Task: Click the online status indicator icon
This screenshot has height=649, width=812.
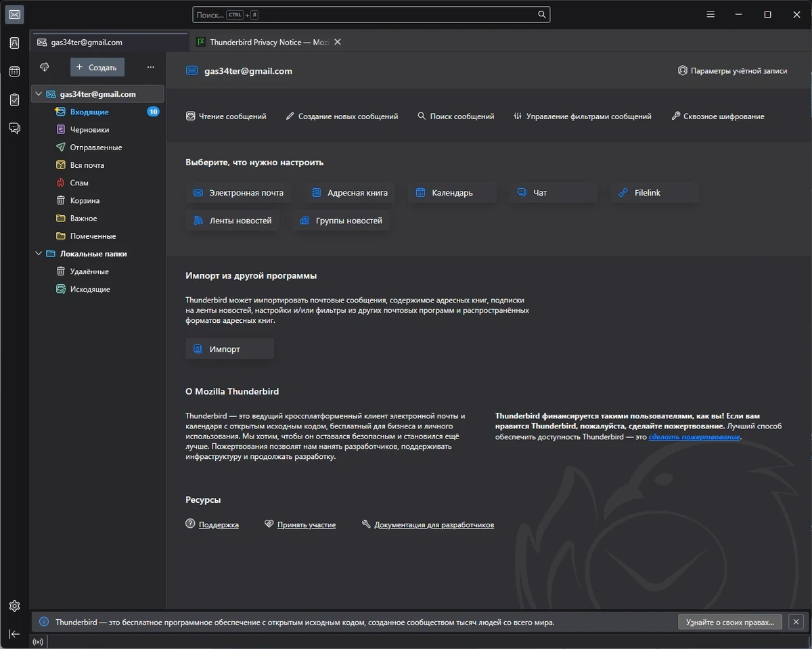Action: [x=38, y=641]
